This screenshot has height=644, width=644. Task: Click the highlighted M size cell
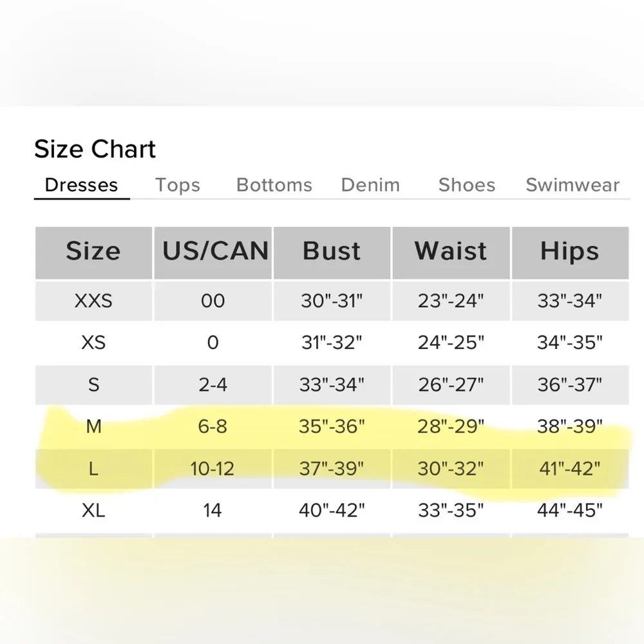(x=93, y=426)
